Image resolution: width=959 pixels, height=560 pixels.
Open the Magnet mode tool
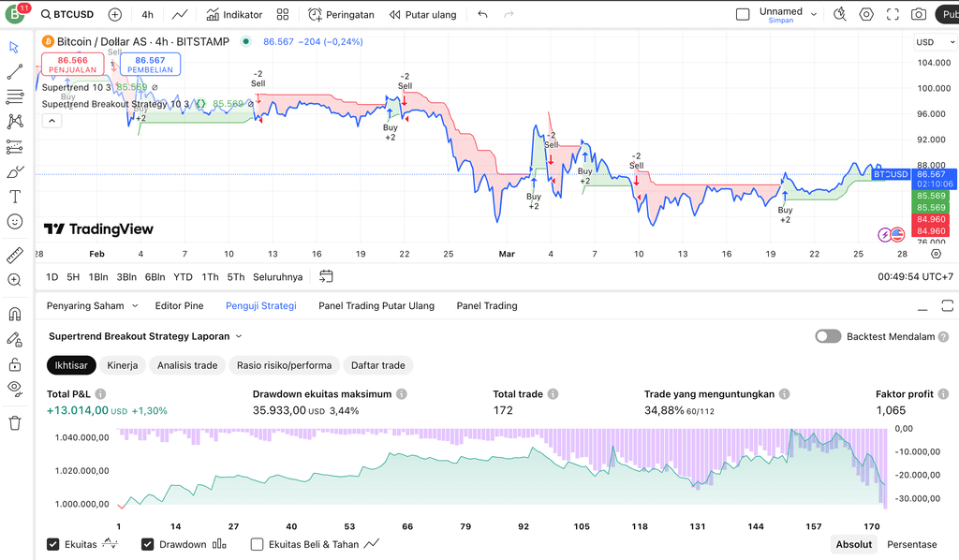tap(15, 315)
